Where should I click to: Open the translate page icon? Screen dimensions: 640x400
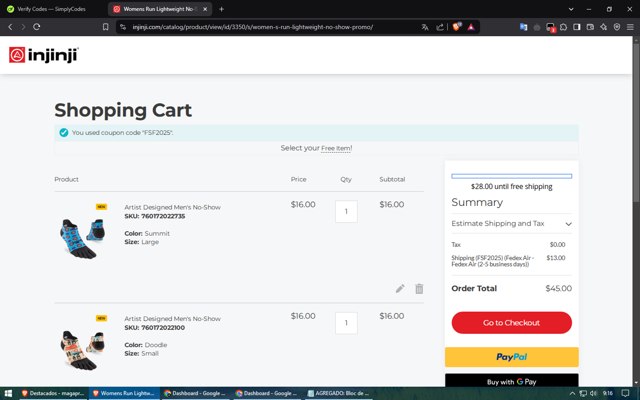click(425, 27)
